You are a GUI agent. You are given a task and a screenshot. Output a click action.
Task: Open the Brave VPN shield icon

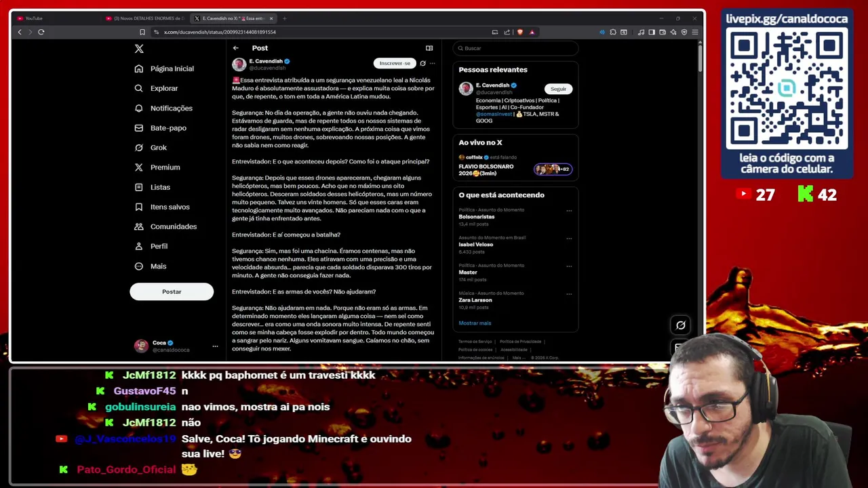pos(684,32)
